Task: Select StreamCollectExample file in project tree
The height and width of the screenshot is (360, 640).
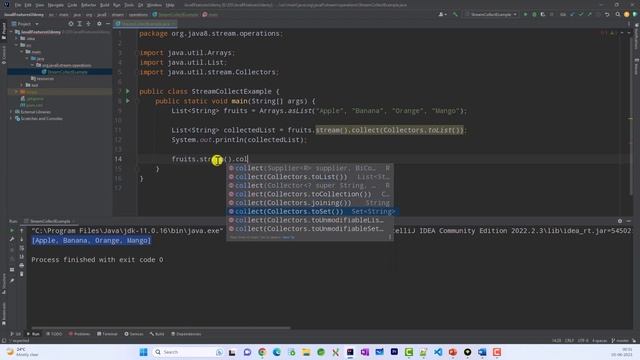Action: (67, 72)
